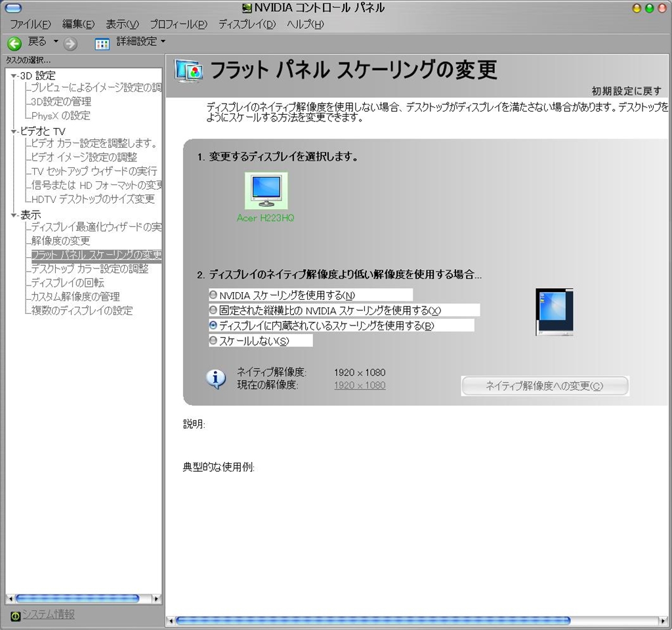Click task pane scroll left arrow
Image resolution: width=672 pixels, height=630 pixels.
[x=10, y=598]
